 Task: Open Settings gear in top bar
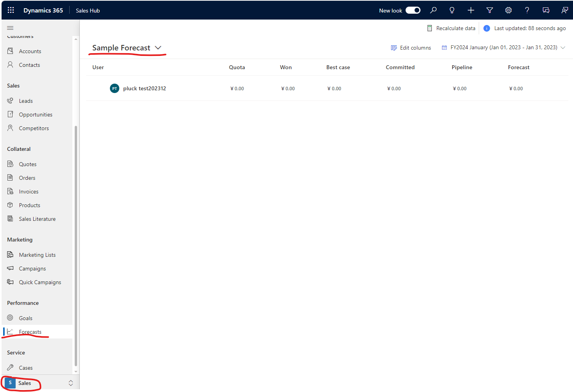[508, 10]
